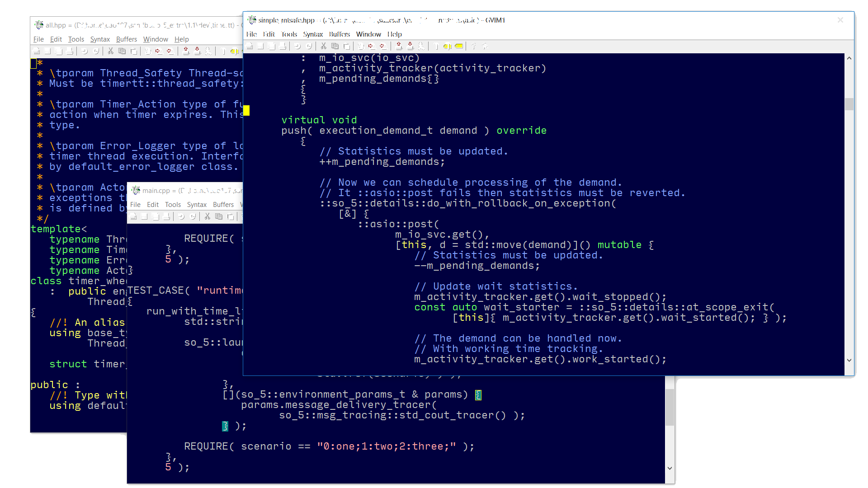Open Edit menu in main.cpp window
This screenshot has height=488, width=868.
point(153,205)
